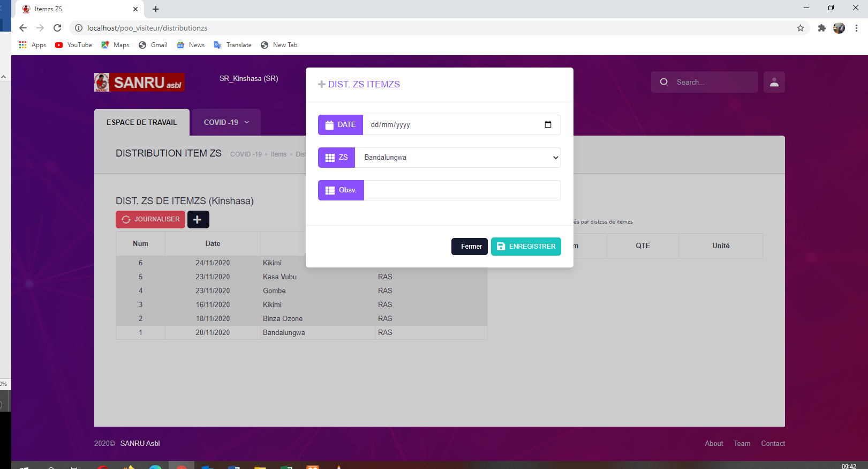Open a new browser tab
Viewport: 868px width, 469px height.
click(x=156, y=9)
